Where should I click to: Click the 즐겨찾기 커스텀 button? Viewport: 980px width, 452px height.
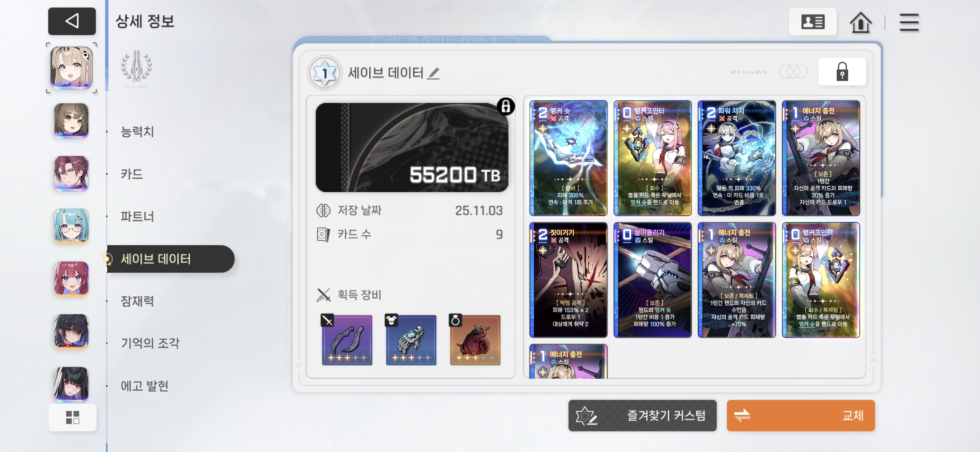pos(642,416)
